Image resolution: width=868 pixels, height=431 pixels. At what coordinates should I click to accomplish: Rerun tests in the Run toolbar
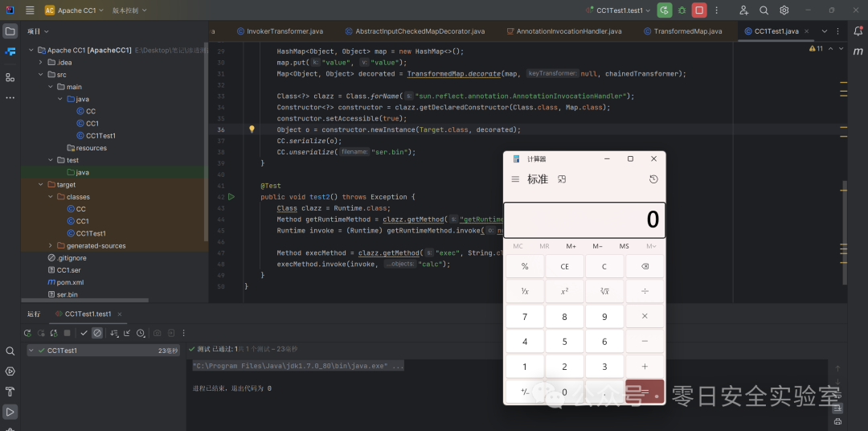pyautogui.click(x=27, y=333)
